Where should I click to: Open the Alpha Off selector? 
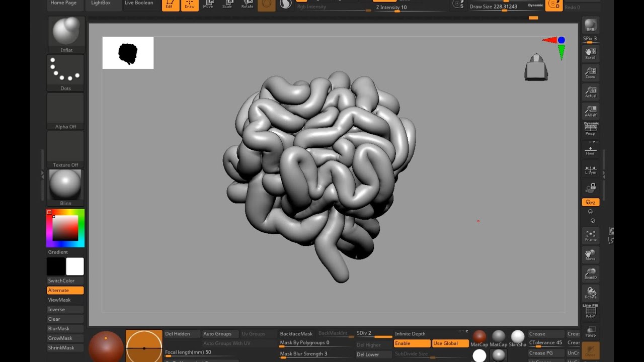coord(66,111)
